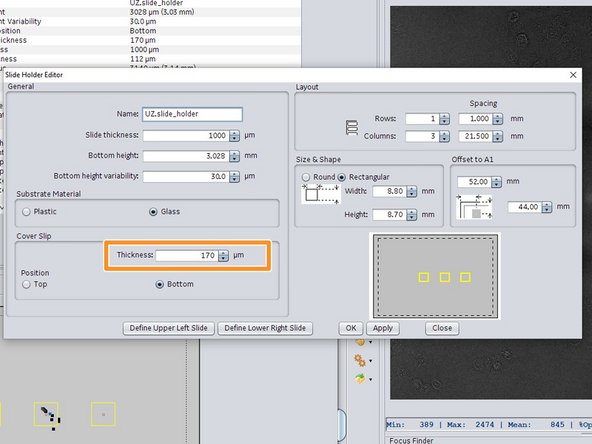Adjust Bottom height spinner arrows
The width and height of the screenshot is (592, 444).
pos(234,156)
